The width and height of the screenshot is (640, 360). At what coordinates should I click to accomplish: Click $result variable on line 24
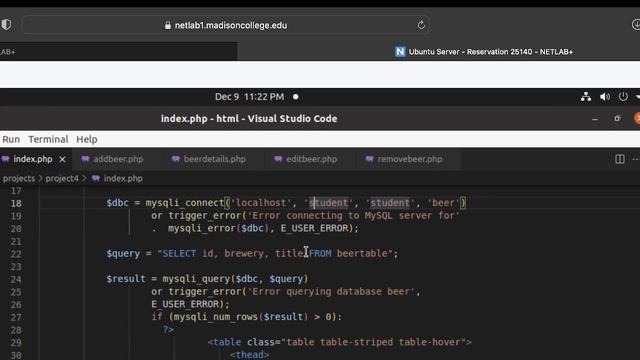[x=126, y=279]
